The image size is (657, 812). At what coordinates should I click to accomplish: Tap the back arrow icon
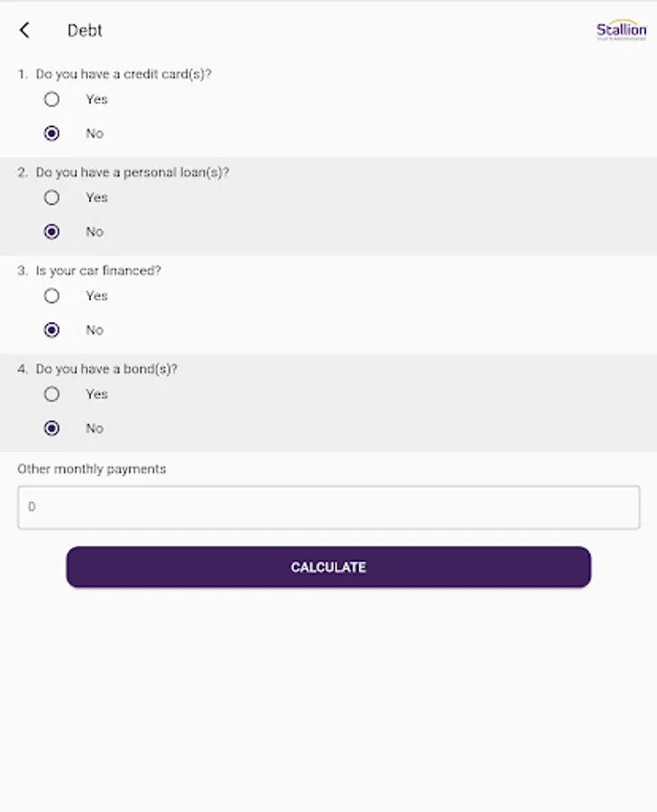coord(24,31)
